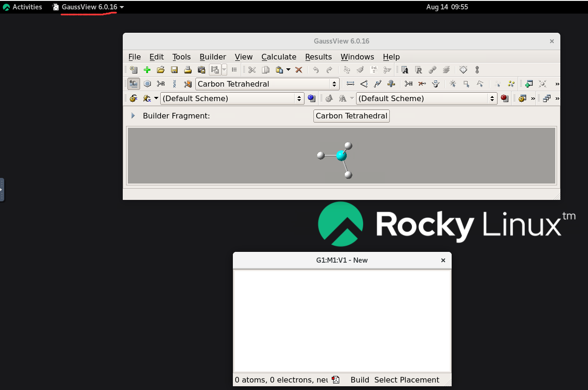The height and width of the screenshot is (390, 588).
Task: Open a file with the folder icon
Action: click(161, 70)
